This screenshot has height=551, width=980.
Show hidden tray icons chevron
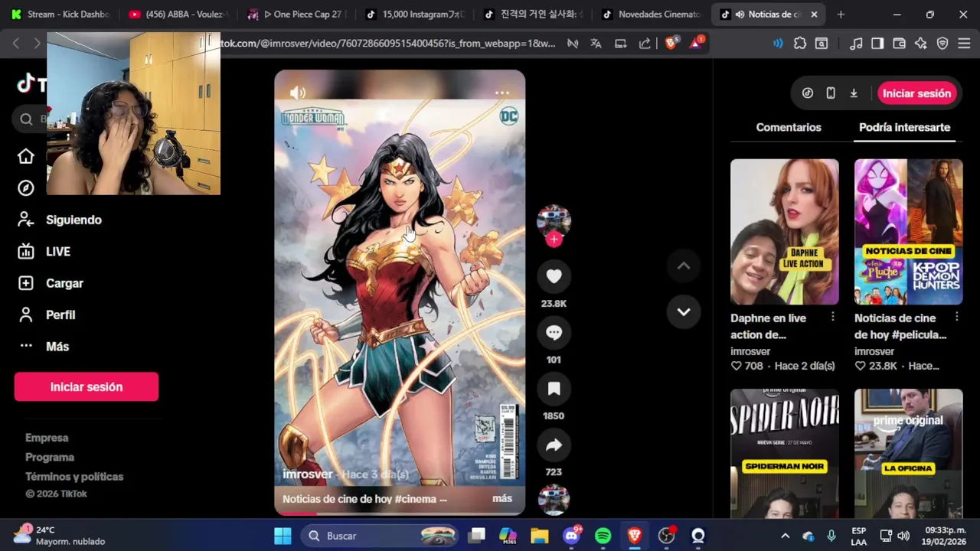785,536
